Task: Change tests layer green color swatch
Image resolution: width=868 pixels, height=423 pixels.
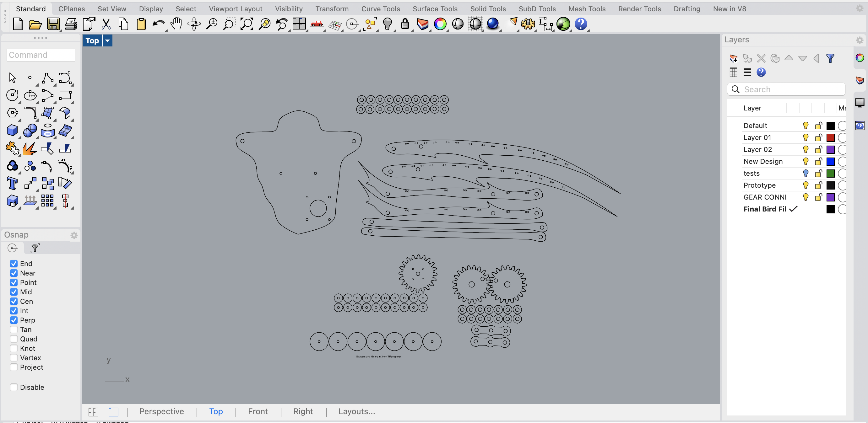Action: click(831, 174)
